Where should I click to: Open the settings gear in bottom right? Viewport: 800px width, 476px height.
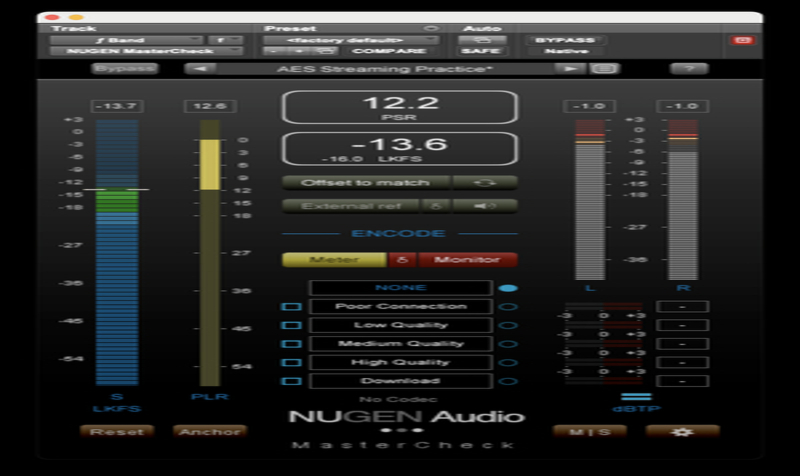click(x=682, y=432)
